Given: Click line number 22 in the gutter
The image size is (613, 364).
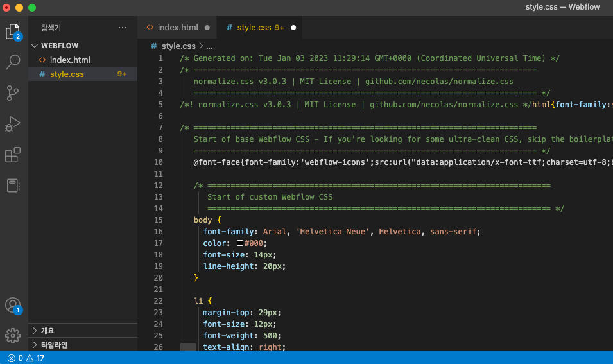Looking at the screenshot, I should pos(159,301).
